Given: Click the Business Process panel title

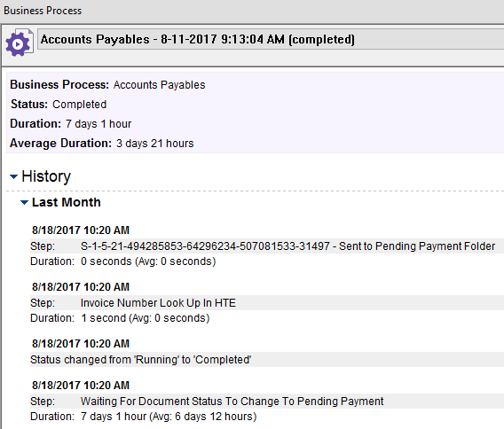Looking at the screenshot, I should [x=43, y=11].
